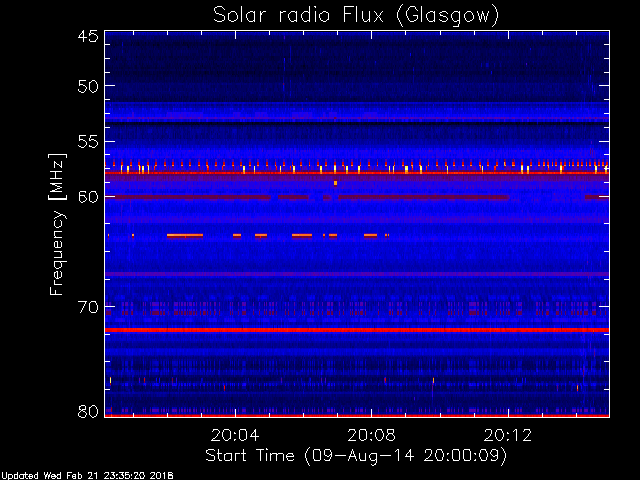Click the 55 frequency tick label
This screenshot has width=640, height=480.
coord(88,142)
